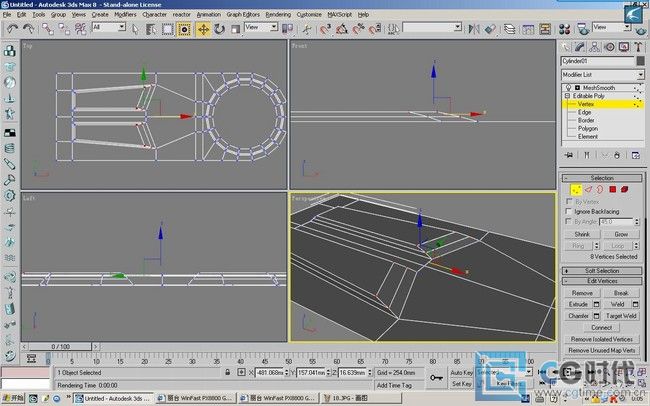This screenshot has height=406, width=650.
Task: Toggle the Percent Snap icon
Action: click(x=358, y=29)
